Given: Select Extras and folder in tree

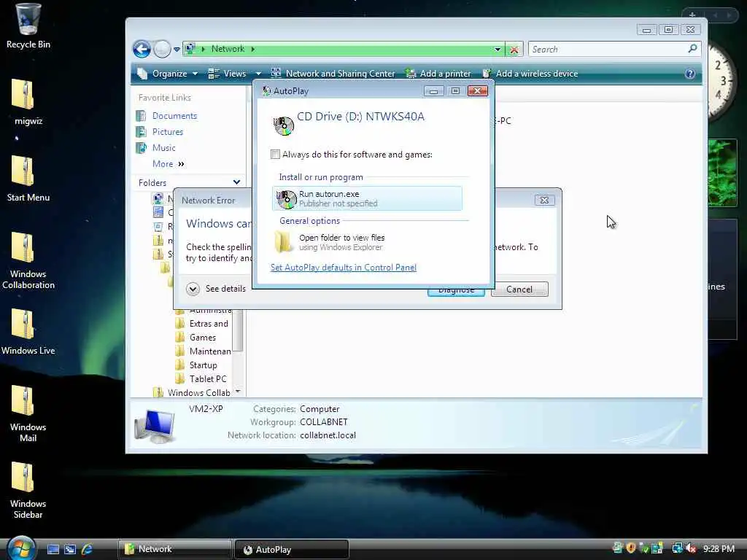Looking at the screenshot, I should 202,324.
